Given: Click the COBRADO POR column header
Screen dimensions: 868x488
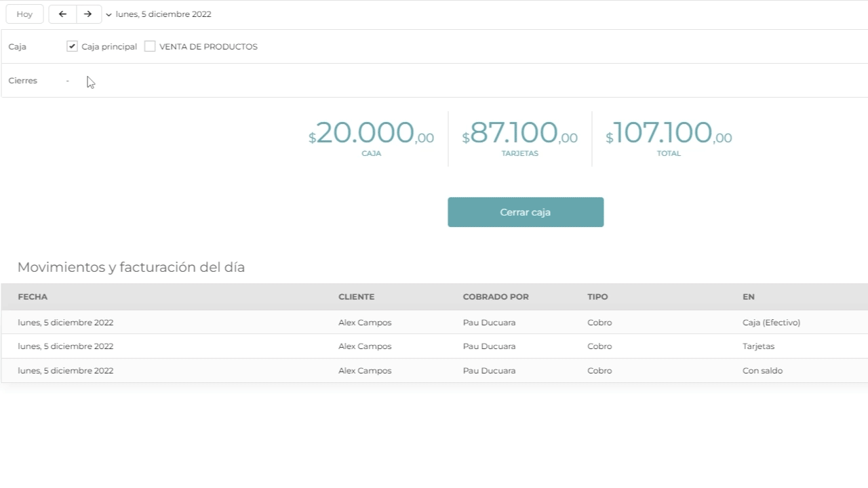Looking at the screenshot, I should (x=496, y=297).
